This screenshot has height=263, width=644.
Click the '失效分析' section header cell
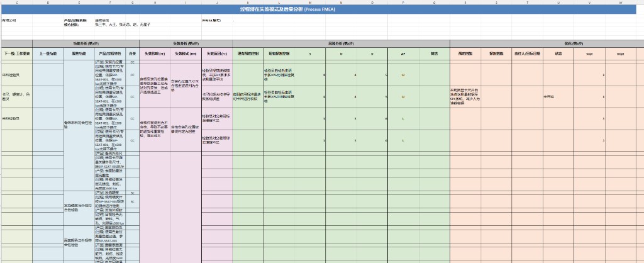point(186,43)
